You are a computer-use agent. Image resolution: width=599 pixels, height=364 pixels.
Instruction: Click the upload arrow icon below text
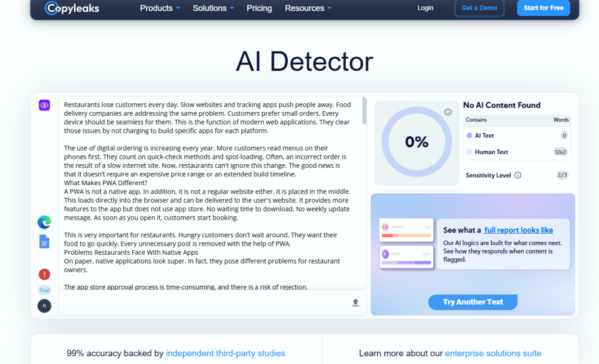coord(355,303)
